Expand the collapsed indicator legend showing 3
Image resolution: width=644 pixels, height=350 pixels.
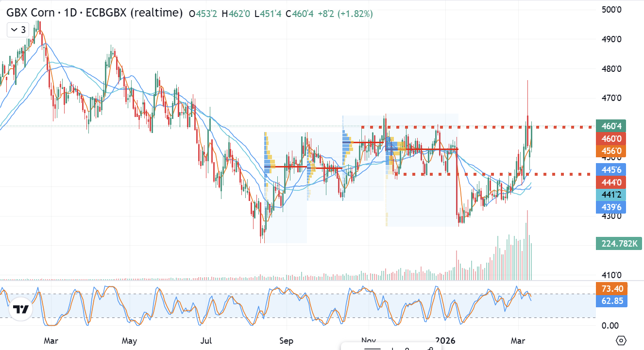click(19, 30)
